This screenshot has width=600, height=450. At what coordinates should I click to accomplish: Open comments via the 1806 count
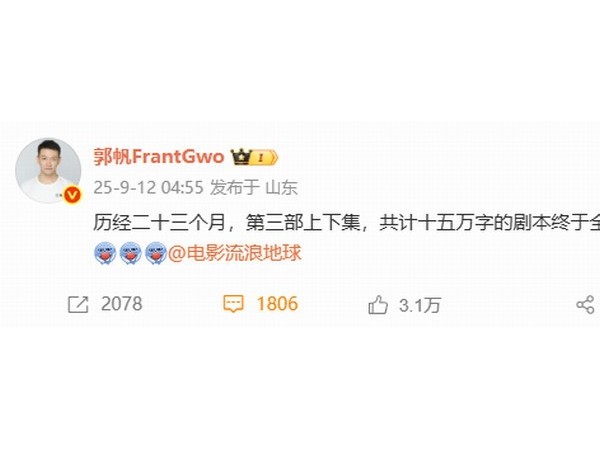click(277, 304)
